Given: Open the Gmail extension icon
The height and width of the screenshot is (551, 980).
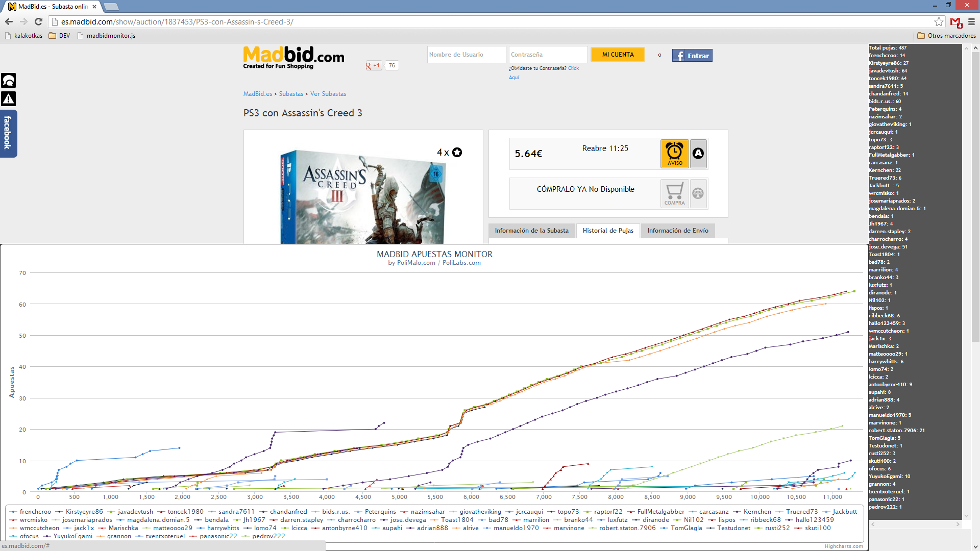Looking at the screenshot, I should click(x=956, y=22).
